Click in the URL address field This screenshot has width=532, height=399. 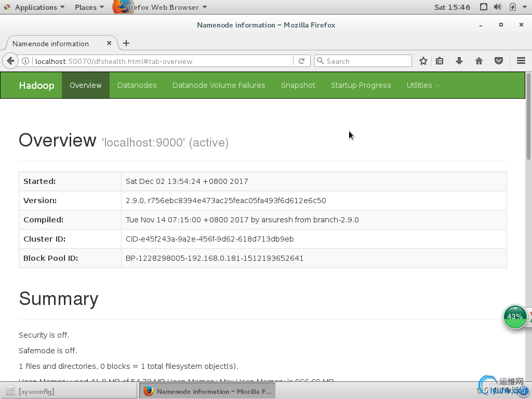pos(163,61)
